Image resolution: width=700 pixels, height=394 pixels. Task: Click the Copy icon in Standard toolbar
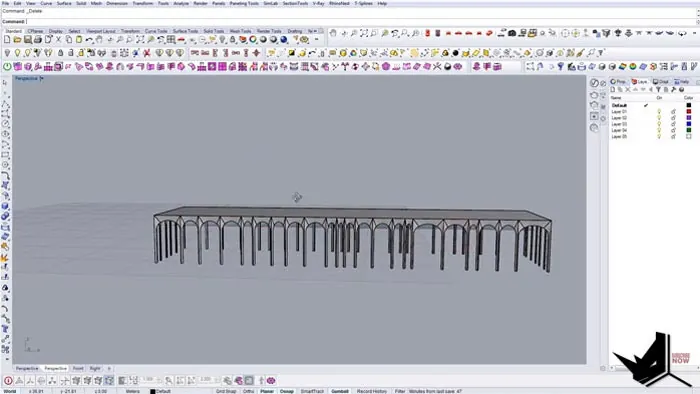tap(69, 40)
